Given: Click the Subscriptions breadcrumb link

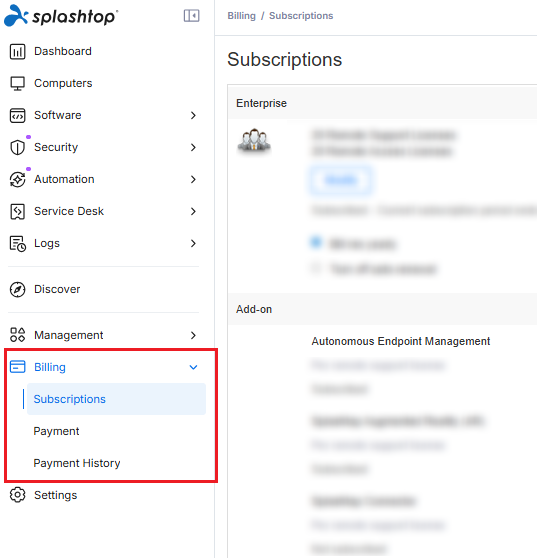Looking at the screenshot, I should [x=301, y=16].
